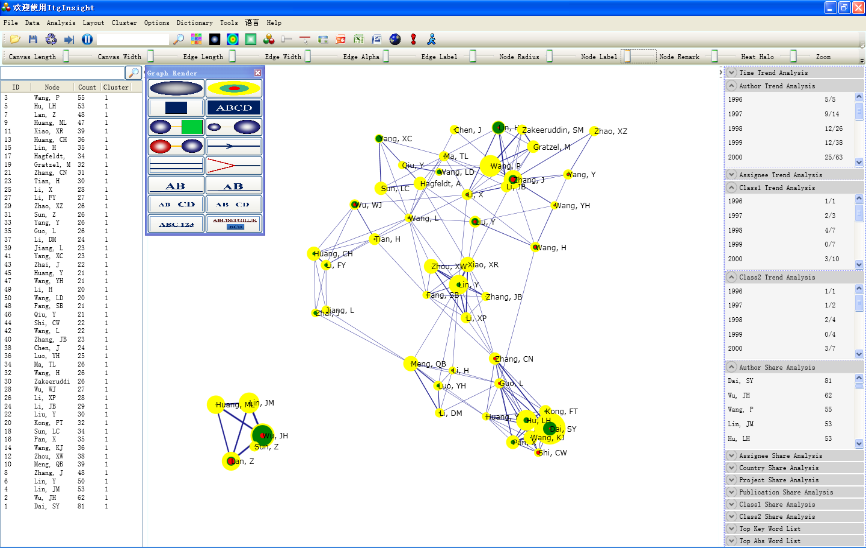Viewport: 866px width, 548px height.
Task: Open the Cluster menu
Action: click(124, 23)
